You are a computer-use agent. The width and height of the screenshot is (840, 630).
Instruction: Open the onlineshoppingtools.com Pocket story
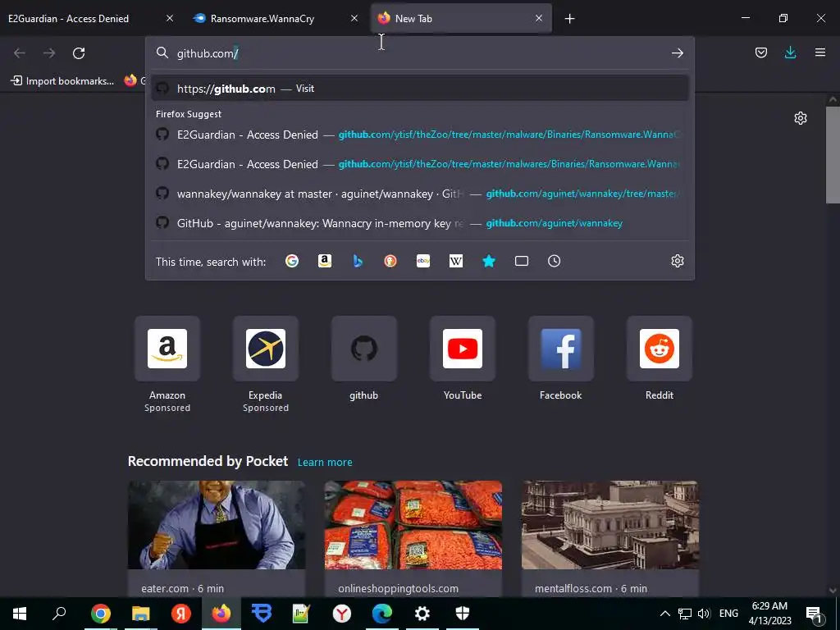coord(413,538)
